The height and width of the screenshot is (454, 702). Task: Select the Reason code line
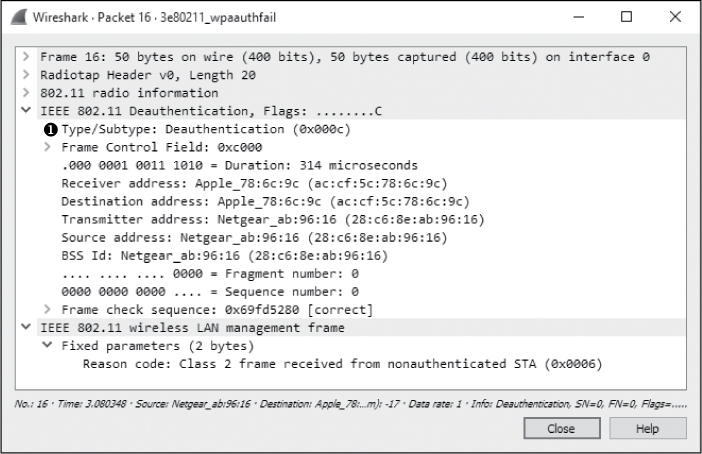point(342,363)
